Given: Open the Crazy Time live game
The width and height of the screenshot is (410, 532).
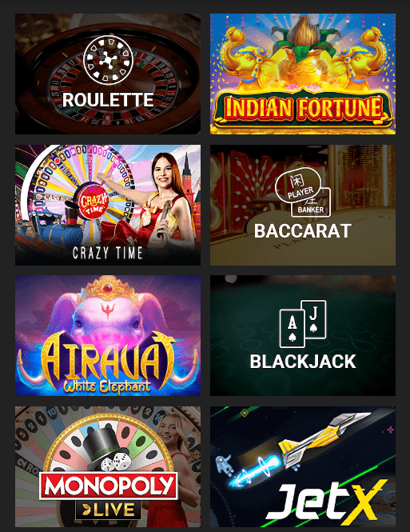Looking at the screenshot, I should pos(108,205).
